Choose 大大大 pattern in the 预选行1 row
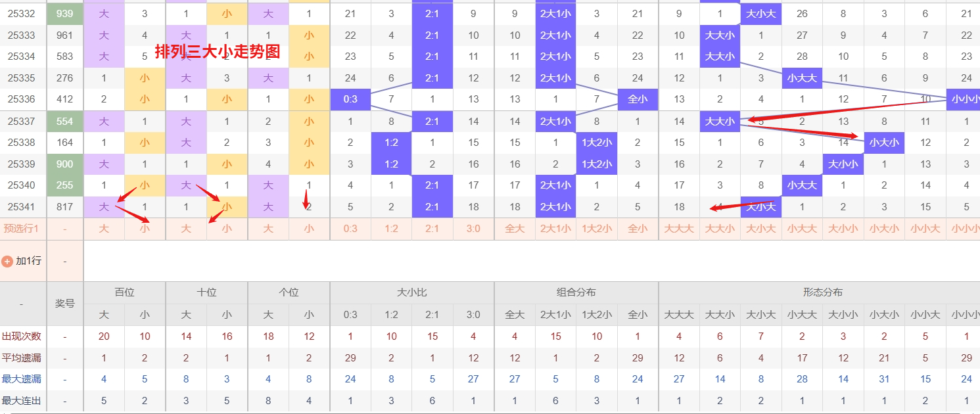This screenshot has height=414, width=980. [x=679, y=229]
